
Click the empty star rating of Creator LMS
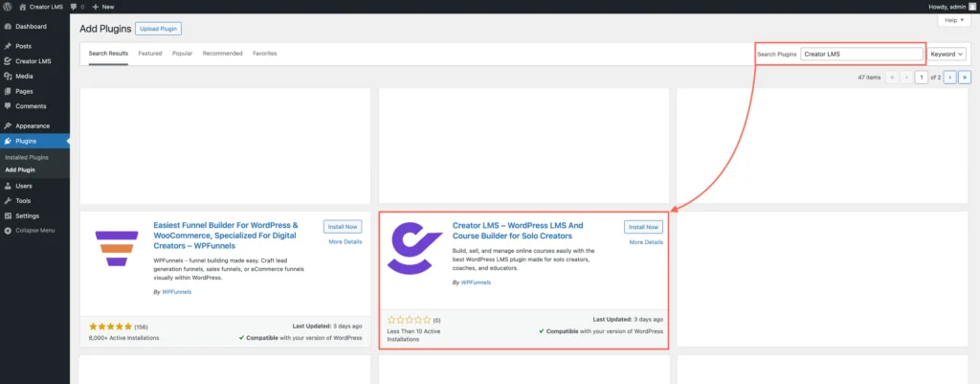[x=410, y=320]
